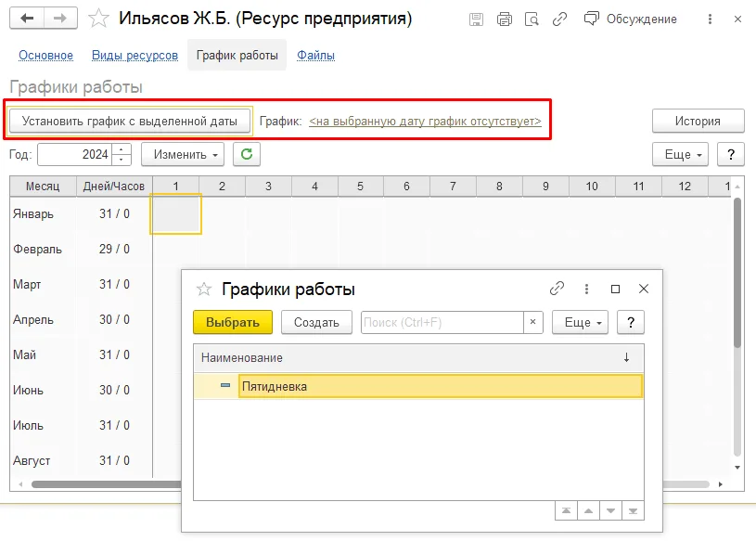Decrease the year with the down stepper

coord(122,161)
